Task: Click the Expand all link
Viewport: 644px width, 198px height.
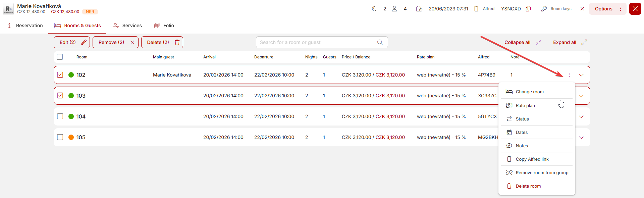Action: pyautogui.click(x=570, y=42)
